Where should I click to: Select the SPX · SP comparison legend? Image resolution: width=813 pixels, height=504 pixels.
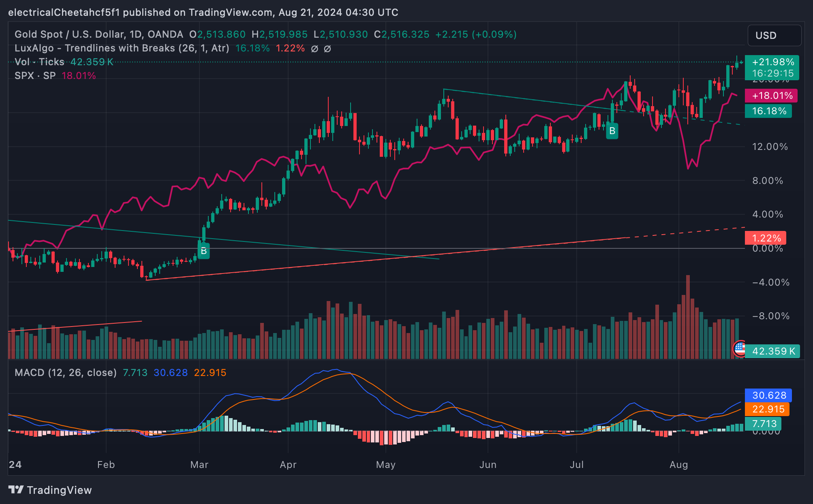(x=35, y=76)
